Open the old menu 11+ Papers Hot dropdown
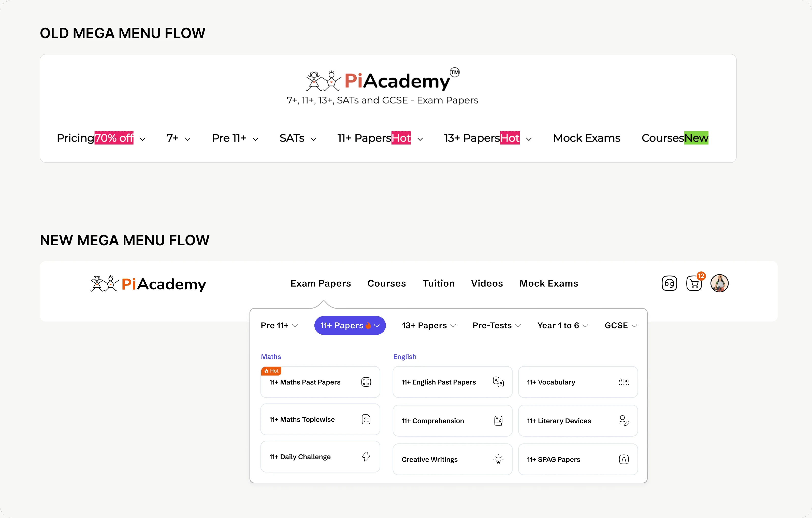This screenshot has height=518, width=812. (x=380, y=138)
